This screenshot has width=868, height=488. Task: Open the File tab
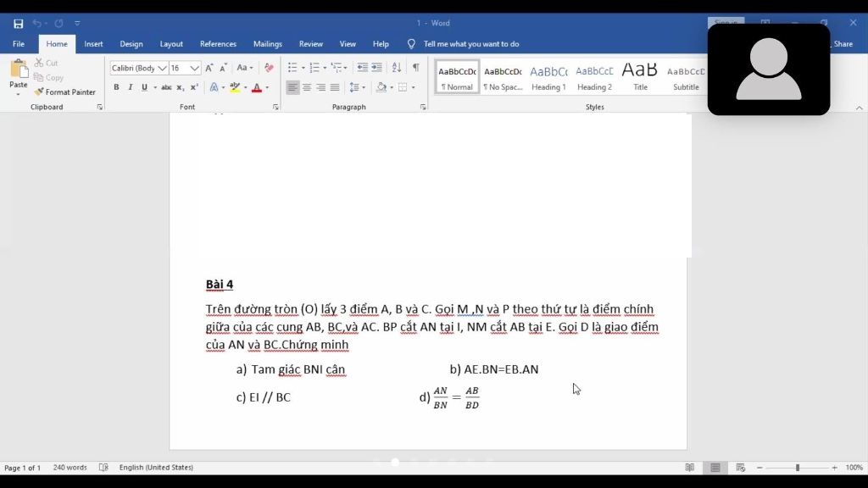click(x=19, y=44)
